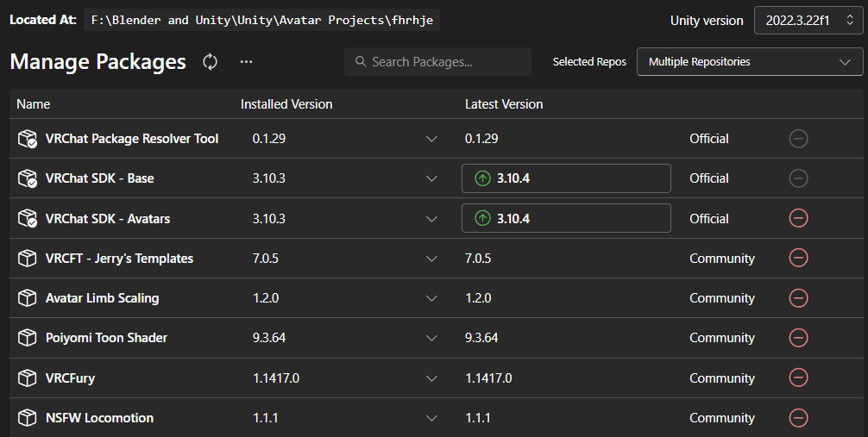
Task: Click Official label in Package Resolver row
Action: [708, 138]
